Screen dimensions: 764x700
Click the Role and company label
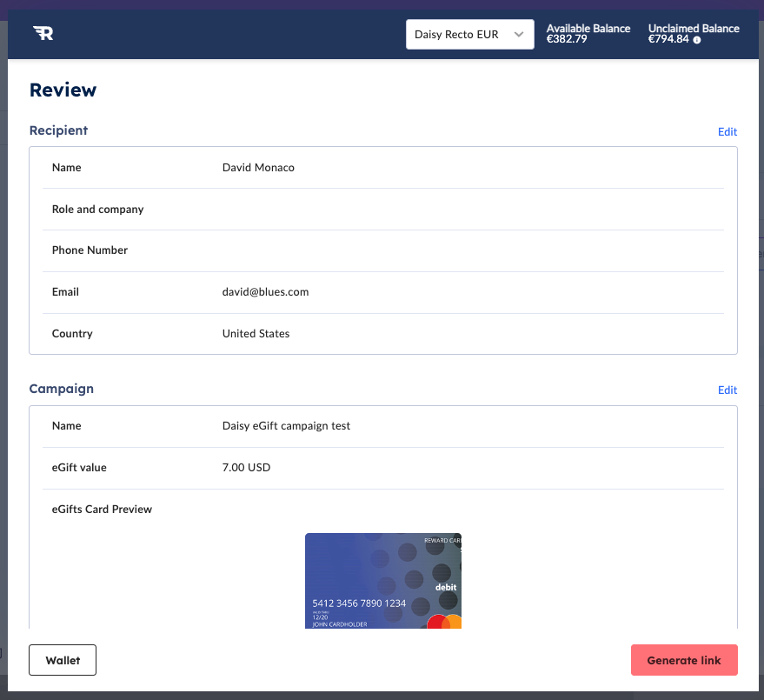coord(98,209)
